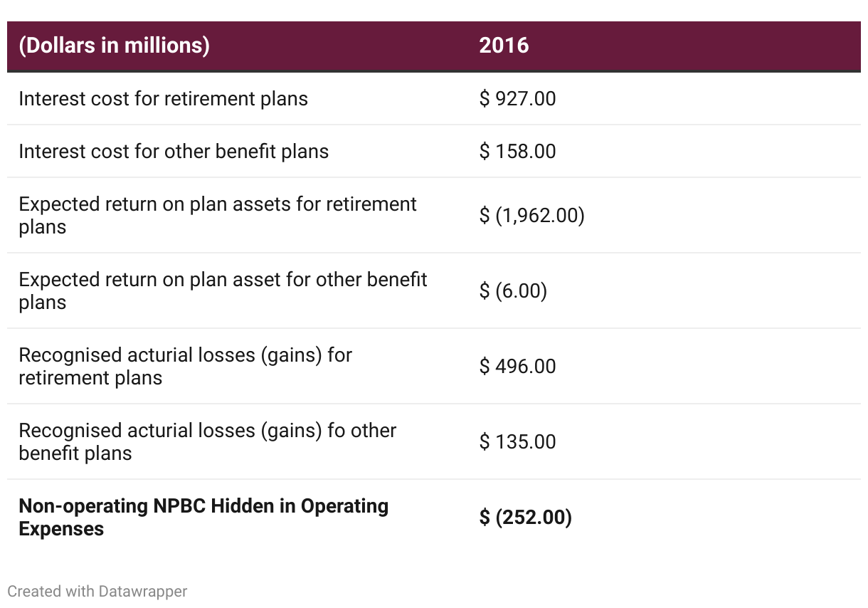Open the 'Created with Datawrapper' credit link
The height and width of the screenshot is (608, 868).
[97, 591]
